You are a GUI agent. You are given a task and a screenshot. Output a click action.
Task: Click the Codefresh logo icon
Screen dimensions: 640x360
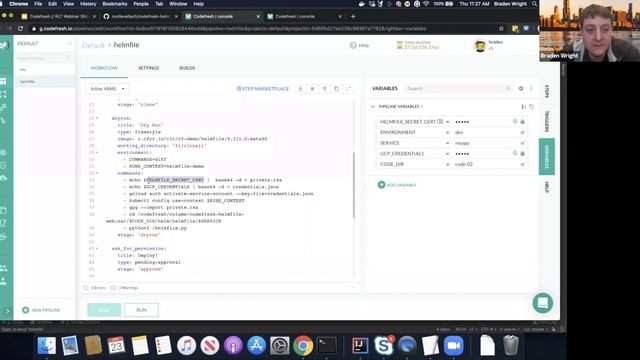(4, 45)
